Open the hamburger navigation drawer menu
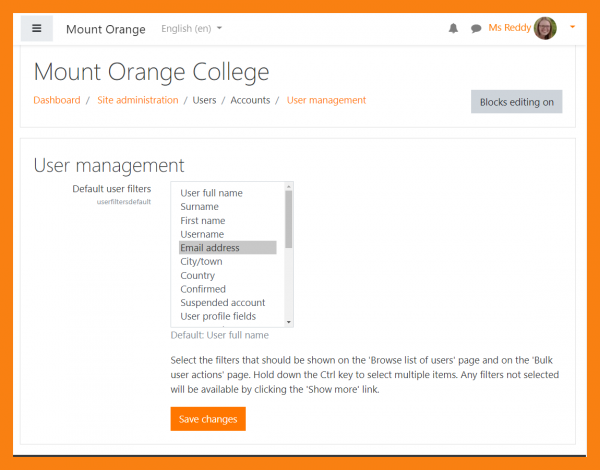Image resolution: width=600 pixels, height=470 pixels. (37, 28)
